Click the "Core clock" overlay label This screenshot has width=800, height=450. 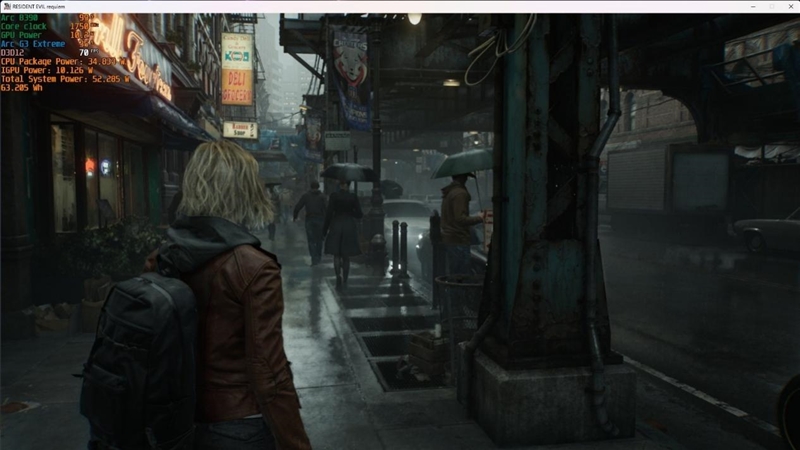click(x=23, y=27)
